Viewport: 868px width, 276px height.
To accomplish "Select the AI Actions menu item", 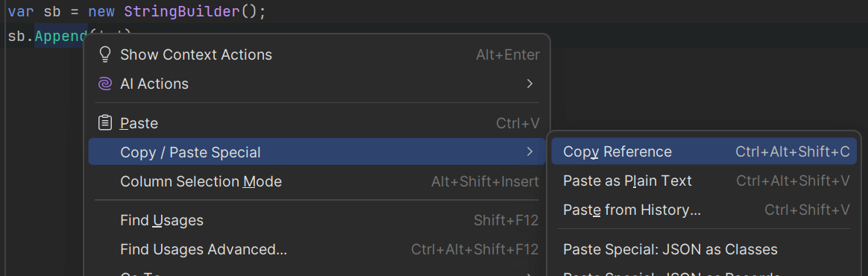I will (317, 84).
